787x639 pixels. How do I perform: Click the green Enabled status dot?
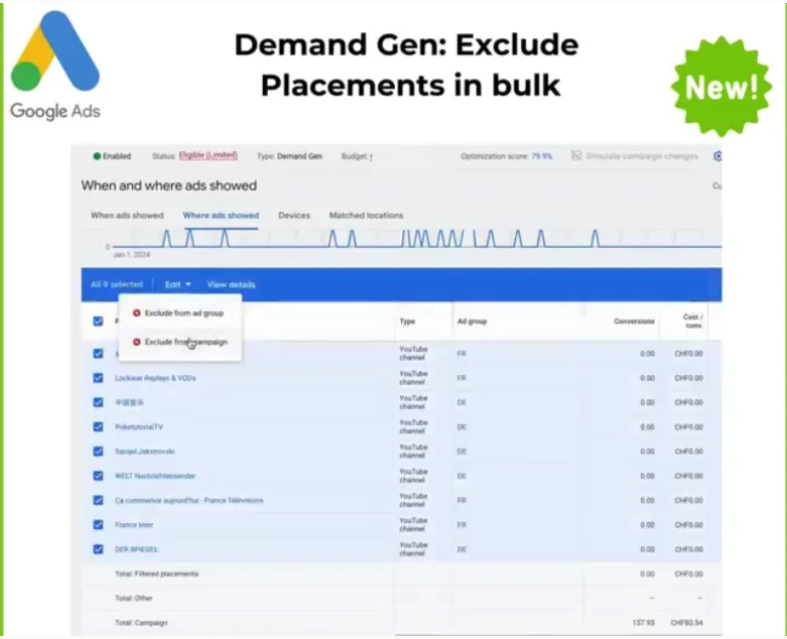point(97,156)
